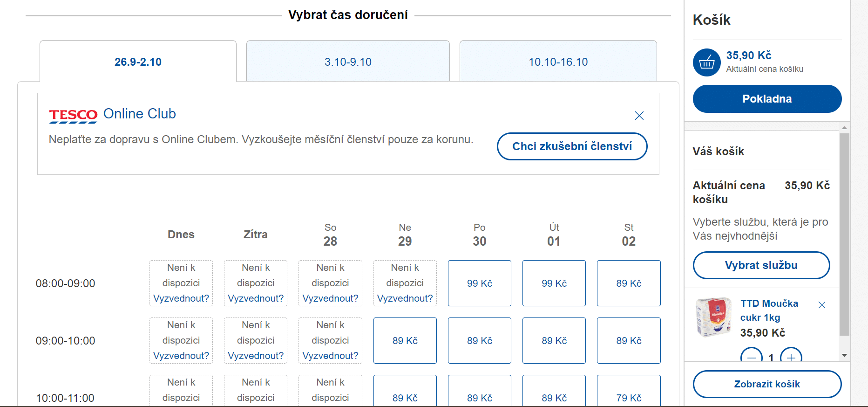
Task: Click scrollbar up arrow in basket panel
Action: [x=844, y=128]
